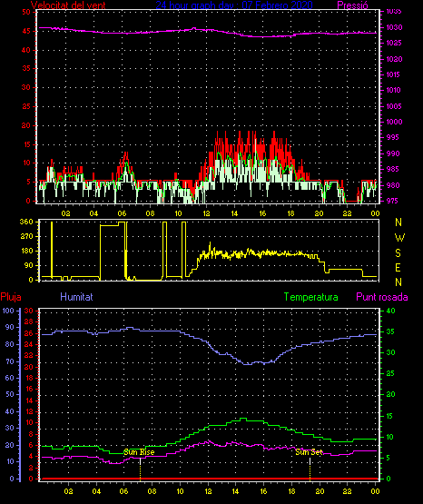This screenshot has height=504, width=423.
Task: Click the '360' wind direction axis value
Action: [26, 222]
